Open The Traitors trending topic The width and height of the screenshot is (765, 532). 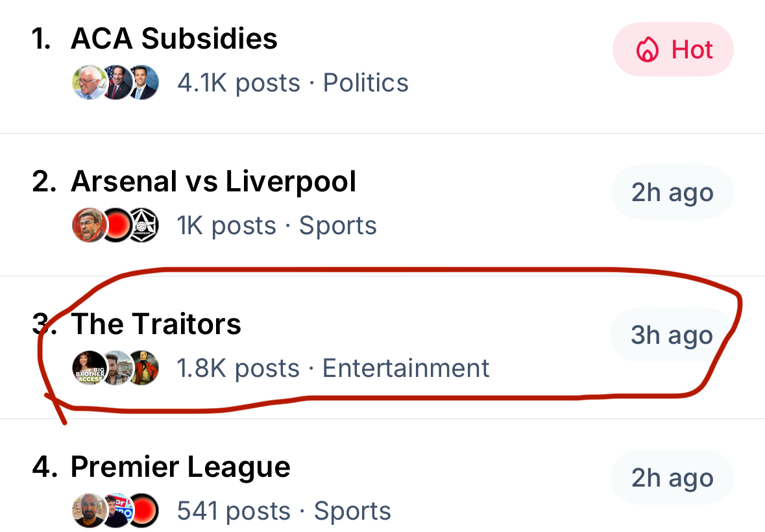[156, 324]
